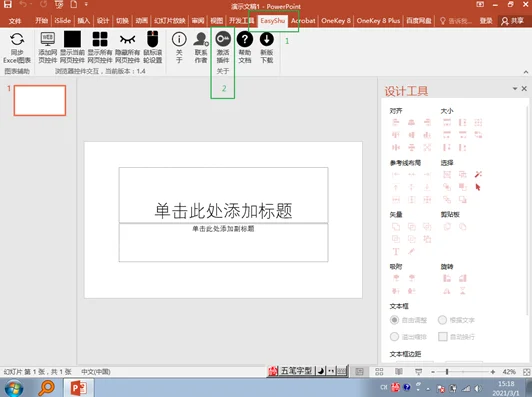Switch to the Acrobat tab

[303, 21]
